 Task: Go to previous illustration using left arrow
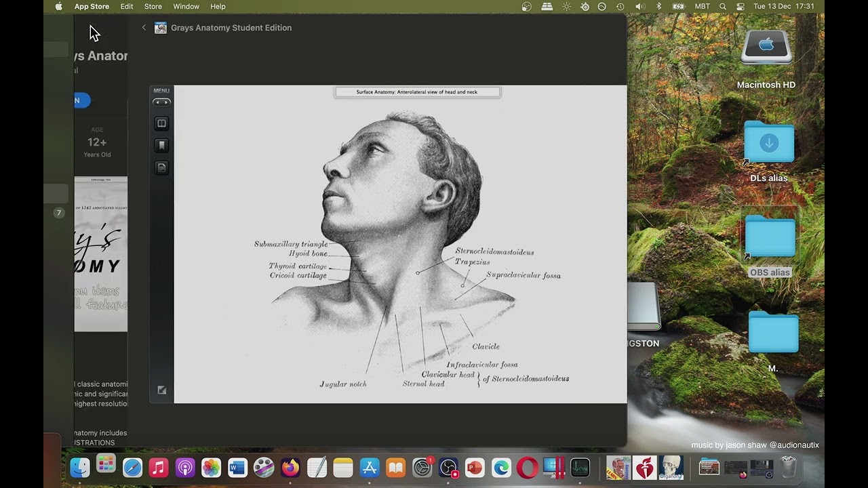157,102
